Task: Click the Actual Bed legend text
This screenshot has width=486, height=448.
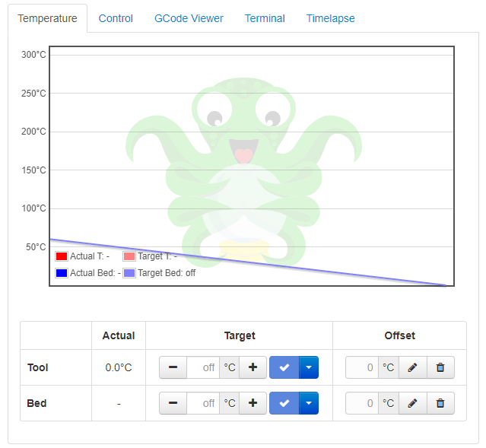Action: click(x=95, y=273)
